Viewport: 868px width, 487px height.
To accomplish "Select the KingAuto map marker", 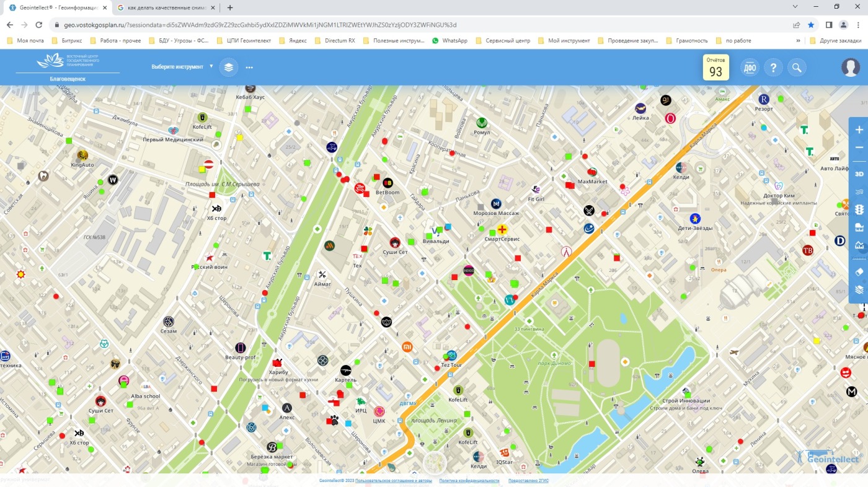I will coord(82,155).
